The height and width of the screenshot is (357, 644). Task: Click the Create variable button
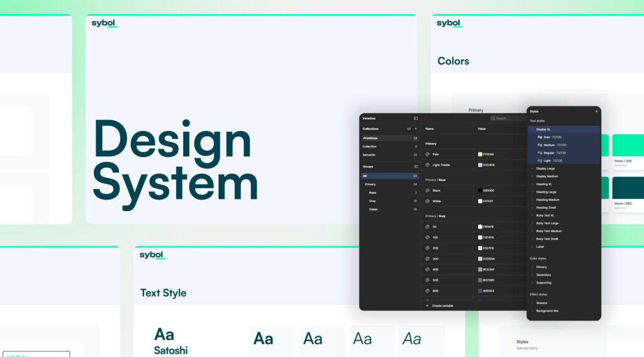tap(439, 306)
